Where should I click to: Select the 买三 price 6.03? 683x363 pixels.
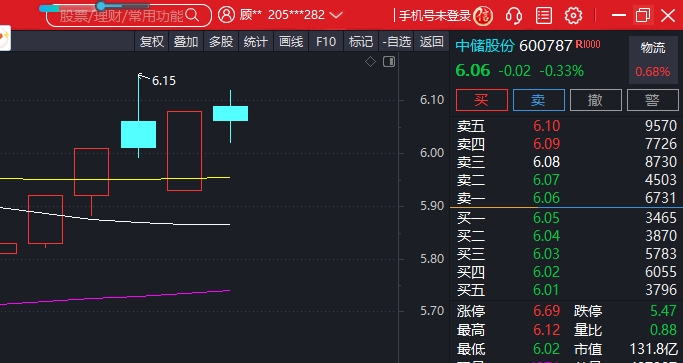coord(547,254)
